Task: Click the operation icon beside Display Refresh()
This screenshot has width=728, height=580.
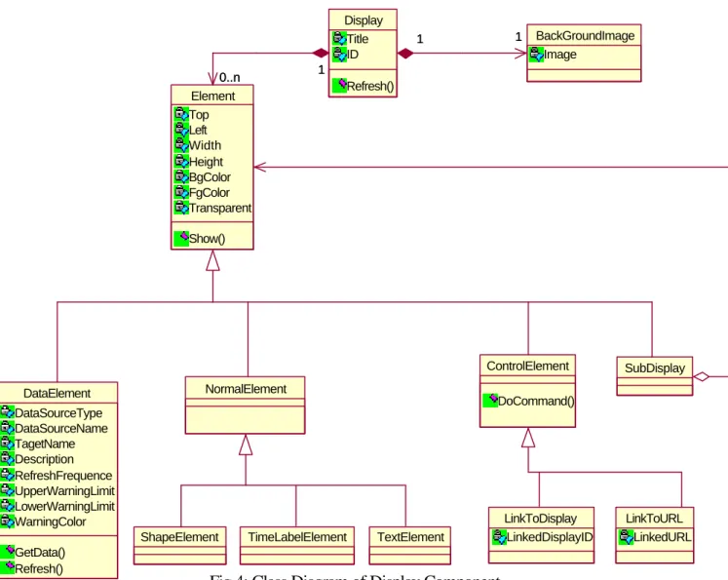Action: pyautogui.click(x=339, y=86)
